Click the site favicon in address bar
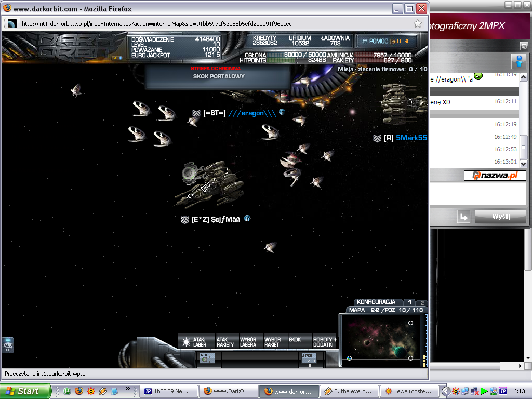Image resolution: width=532 pixels, height=399 pixels. [x=12, y=24]
